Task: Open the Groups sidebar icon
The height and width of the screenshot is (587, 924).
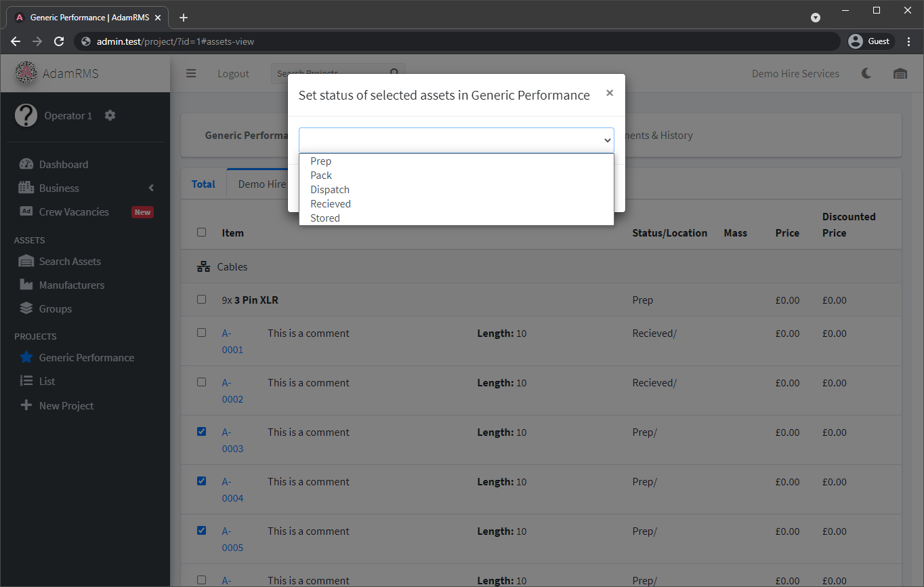Action: click(26, 308)
